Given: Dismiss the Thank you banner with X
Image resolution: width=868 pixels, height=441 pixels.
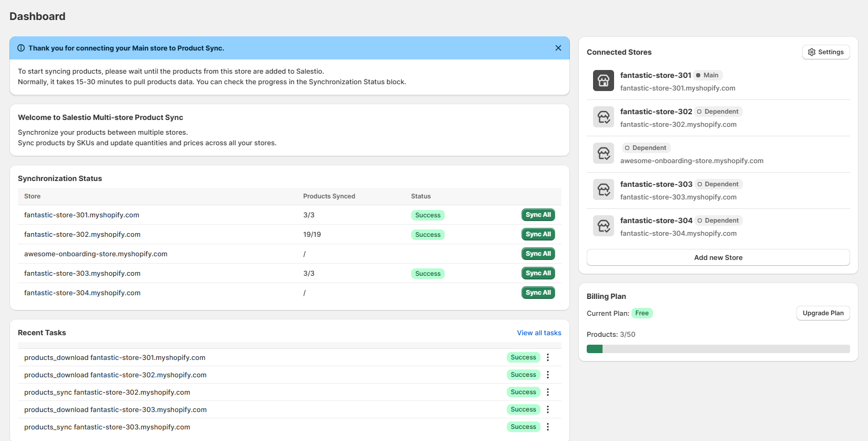Looking at the screenshot, I should click(x=558, y=48).
